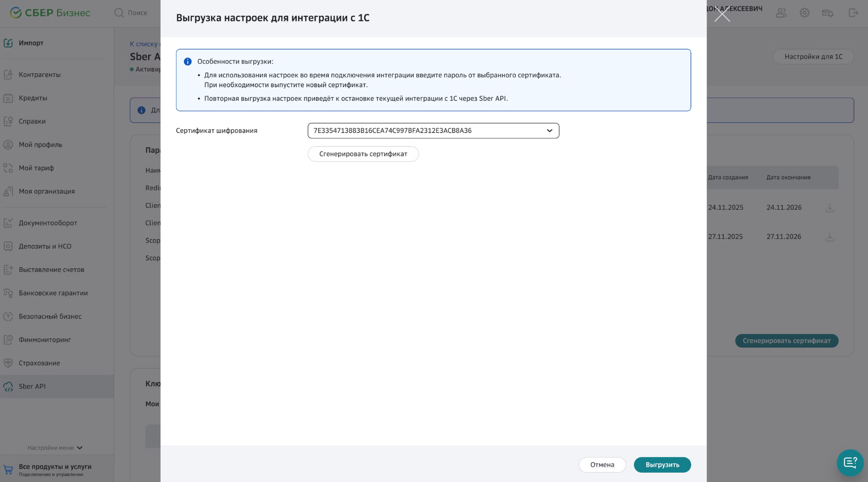Image resolution: width=868 pixels, height=482 pixels.
Task: Expand Настройки меню chevron
Action: click(x=80, y=448)
